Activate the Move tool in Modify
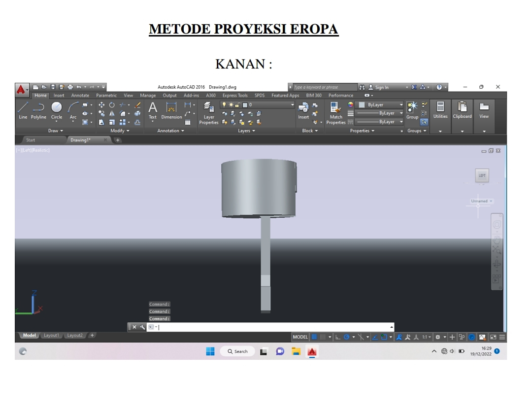This screenshot has height=410, width=532. click(x=101, y=105)
